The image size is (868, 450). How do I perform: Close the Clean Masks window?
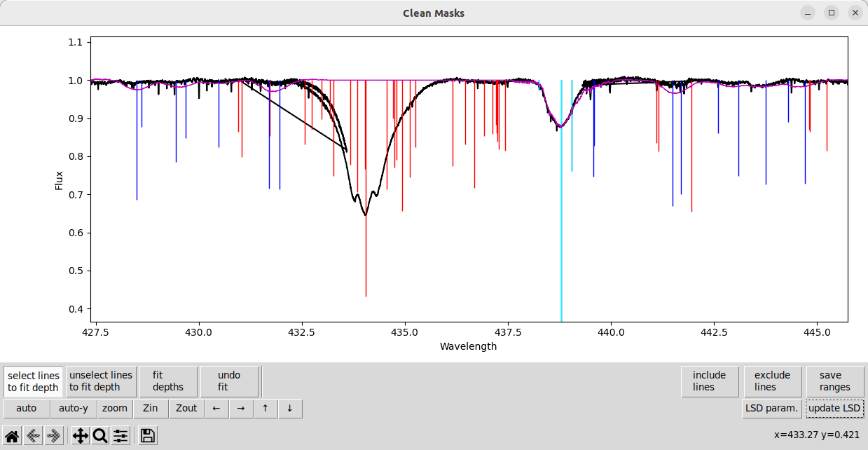coord(854,13)
